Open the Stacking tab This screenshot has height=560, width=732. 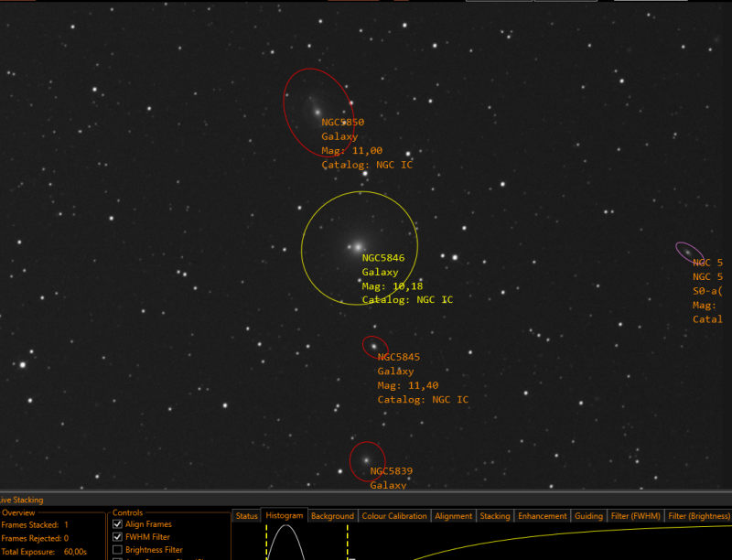pos(495,516)
